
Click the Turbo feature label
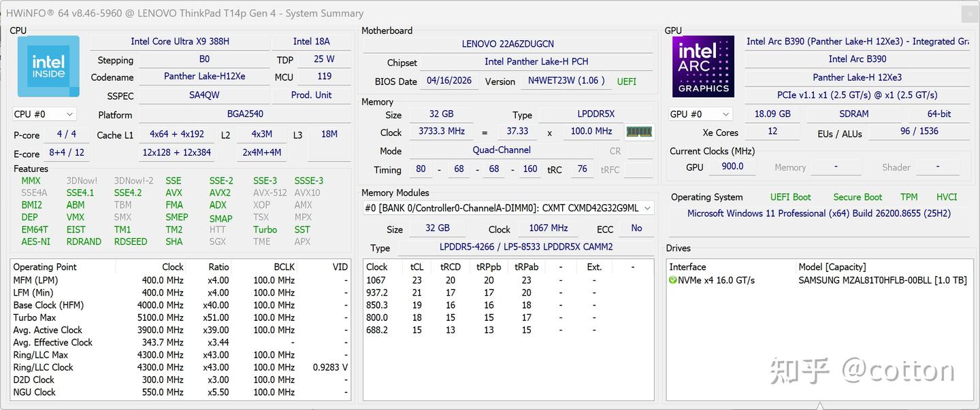[265, 230]
